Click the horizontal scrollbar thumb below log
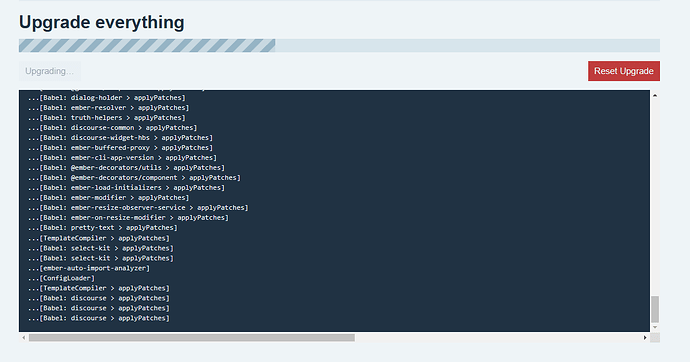Screen dimensions: 690x362 click(x=192, y=337)
